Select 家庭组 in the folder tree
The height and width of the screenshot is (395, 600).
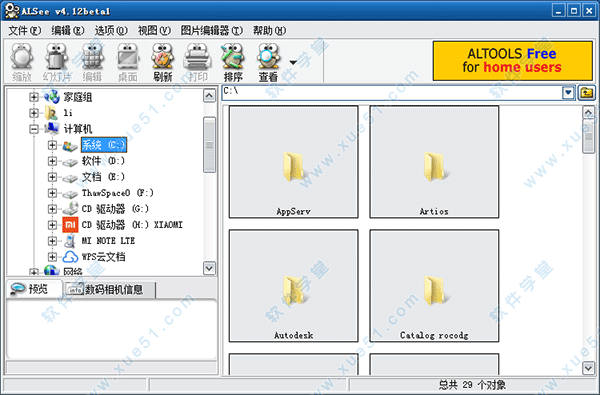coord(78,97)
